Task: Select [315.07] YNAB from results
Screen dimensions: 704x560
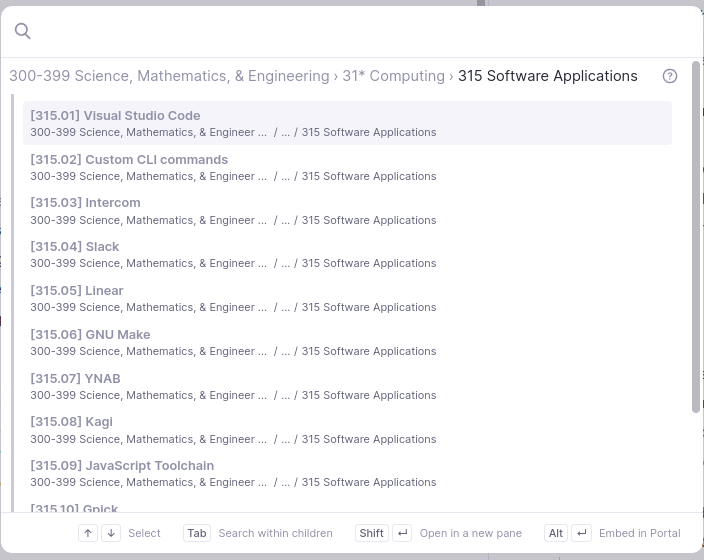Action: coord(75,379)
